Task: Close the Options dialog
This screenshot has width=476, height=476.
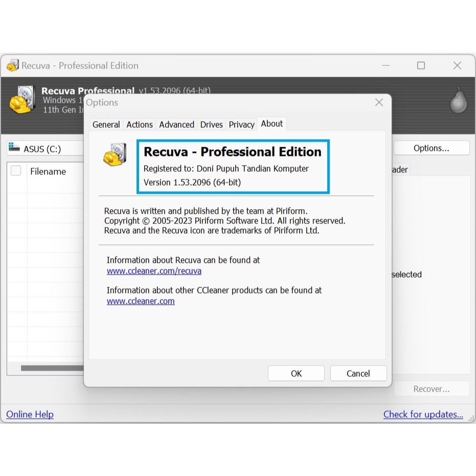Action: (x=379, y=102)
